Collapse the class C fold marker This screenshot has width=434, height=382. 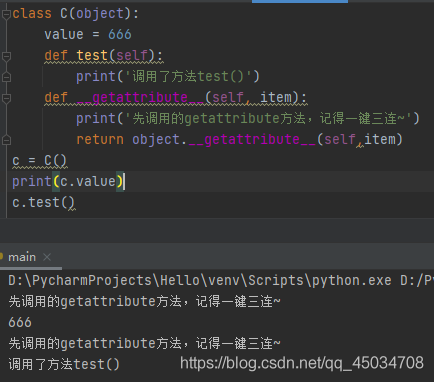6,14
